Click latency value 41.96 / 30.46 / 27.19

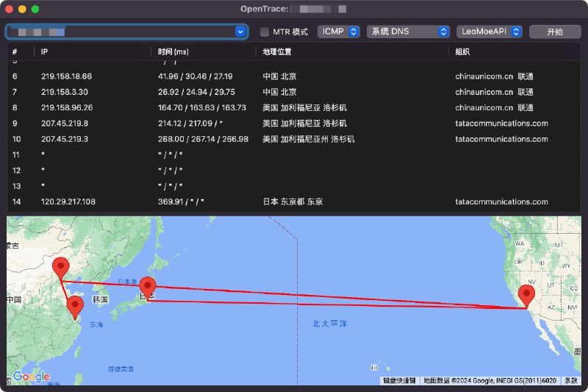(195, 76)
